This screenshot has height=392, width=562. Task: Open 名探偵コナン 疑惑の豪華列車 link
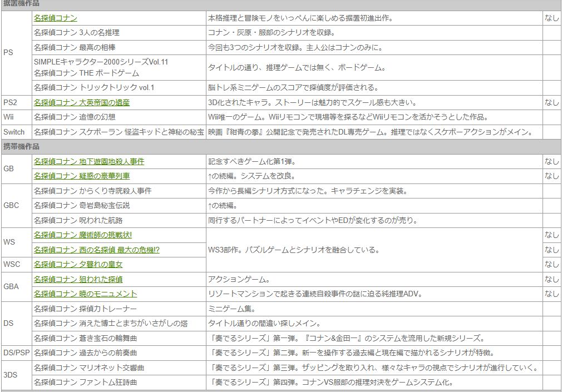tap(81, 176)
